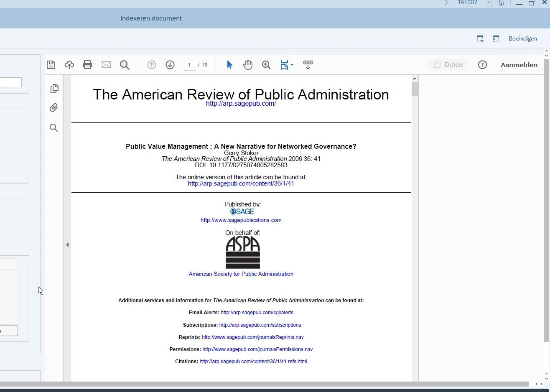Viewport: 550px width, 392px height.
Task: Send the file by email envelope icon
Action: pos(106,65)
